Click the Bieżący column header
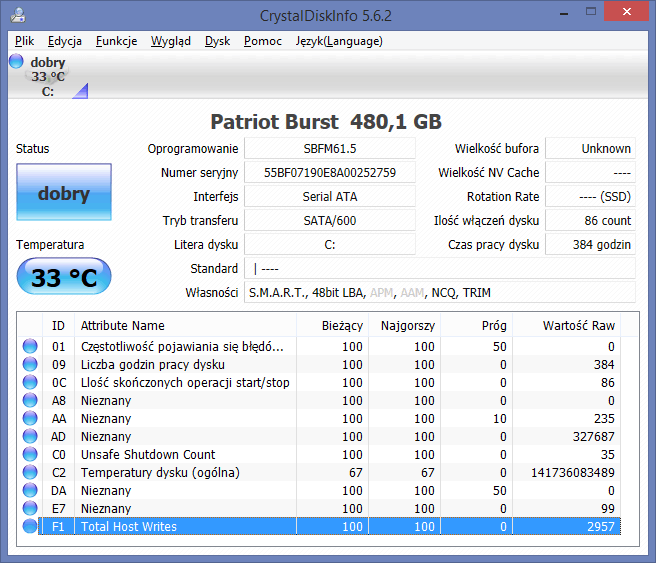 (x=333, y=325)
